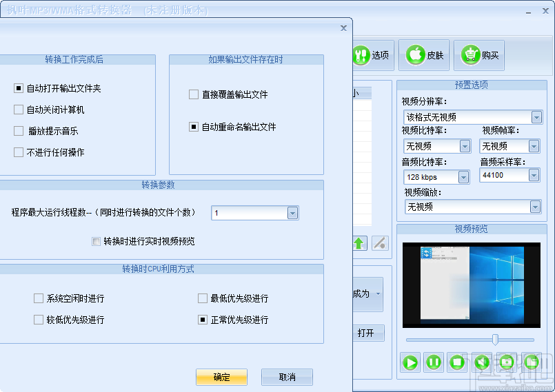
Task: Stop the video preview playback
Action: (457, 362)
